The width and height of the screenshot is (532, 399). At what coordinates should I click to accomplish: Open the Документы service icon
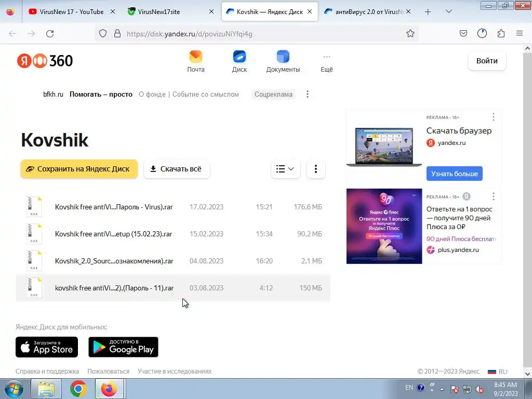point(283,61)
